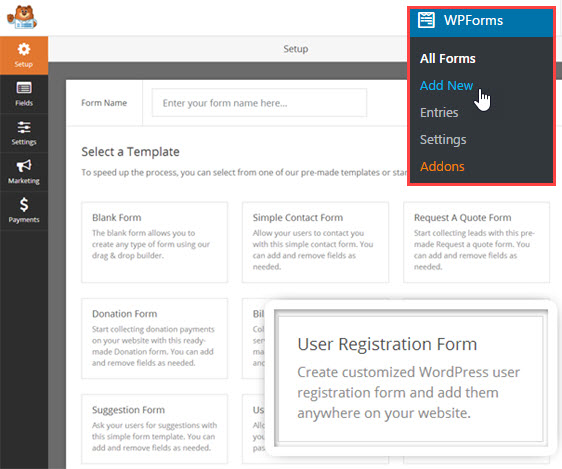562x469 pixels.
Task: Open Settings in WPForms dropdown menu
Action: (443, 139)
